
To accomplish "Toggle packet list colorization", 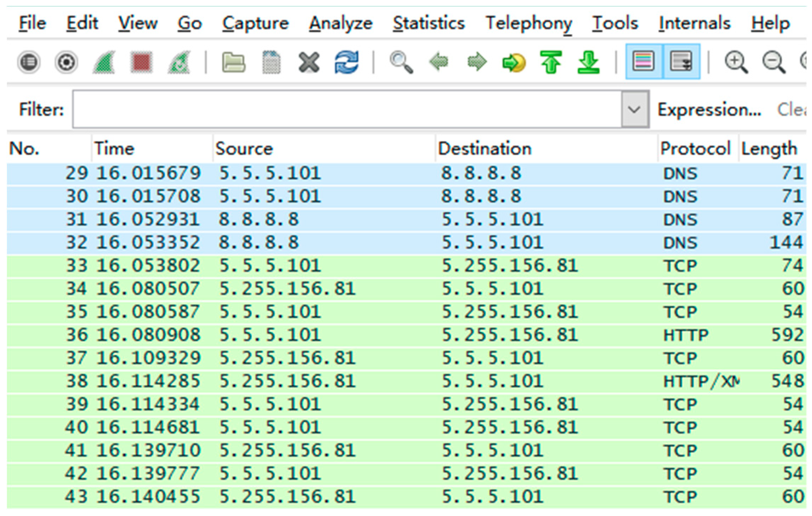I will [643, 61].
